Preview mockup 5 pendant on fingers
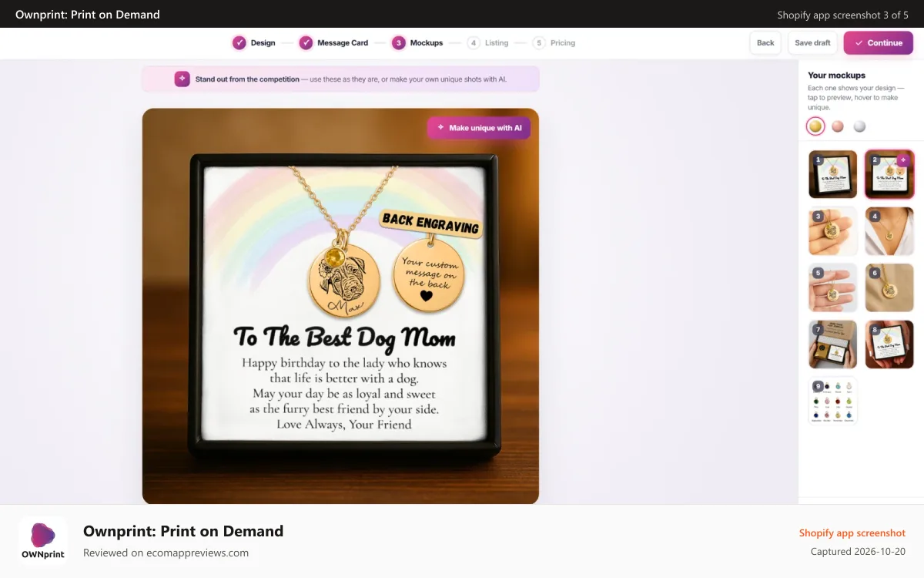 (832, 287)
